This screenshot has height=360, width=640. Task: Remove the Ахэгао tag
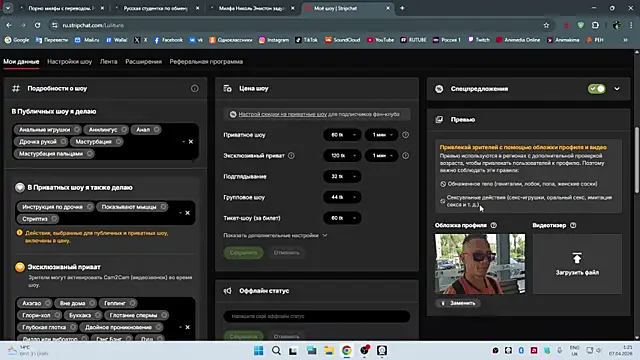click(x=48, y=303)
